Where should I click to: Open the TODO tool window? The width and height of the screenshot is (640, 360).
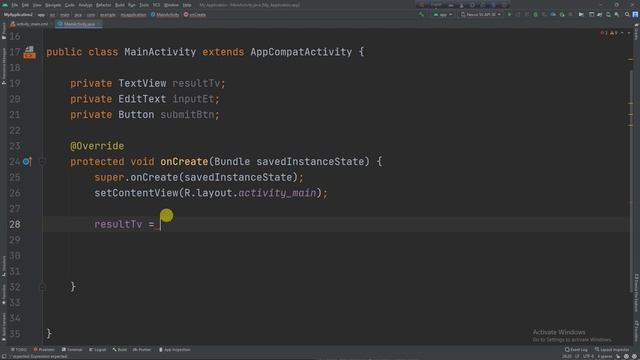[19, 350]
